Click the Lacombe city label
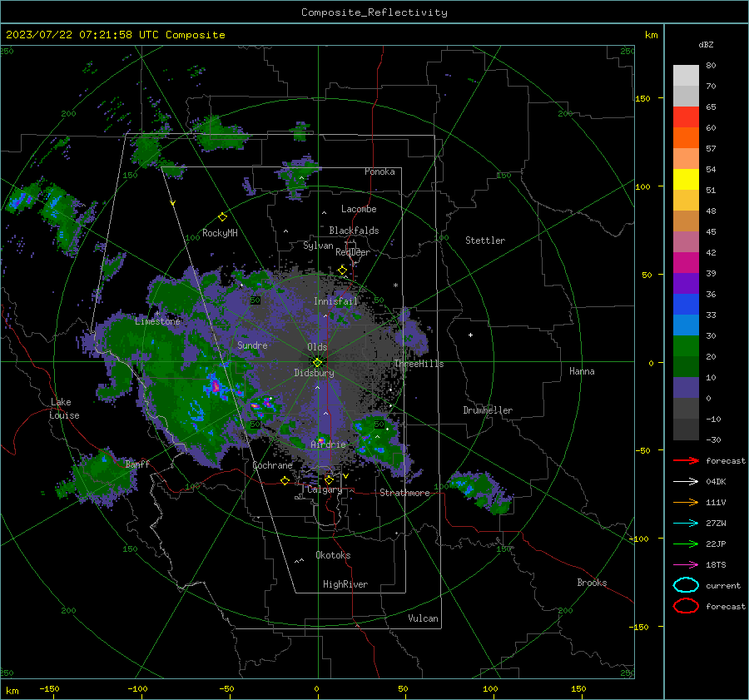The height and width of the screenshot is (700, 749). [359, 209]
